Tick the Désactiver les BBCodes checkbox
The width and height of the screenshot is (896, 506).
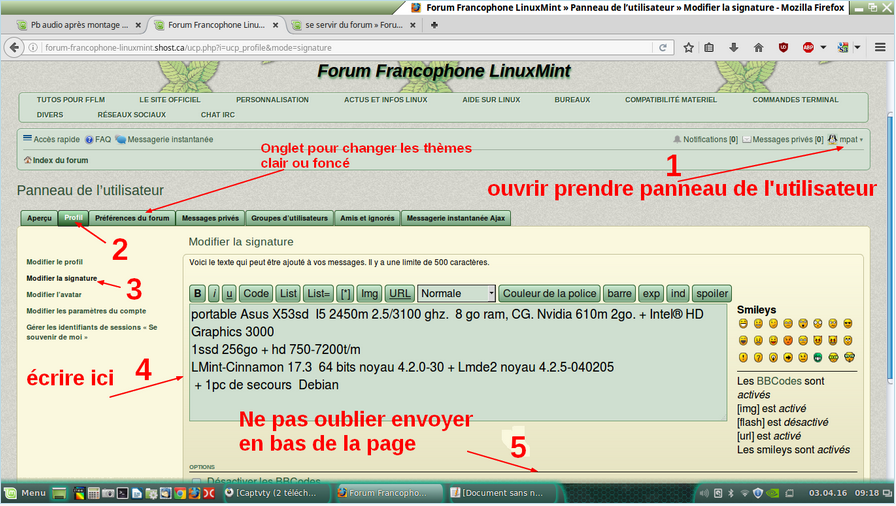197,481
